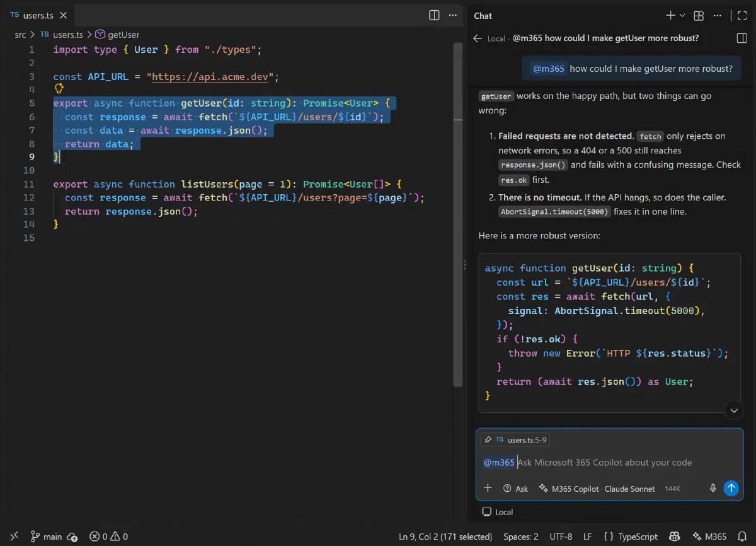756x546 pixels.
Task: Add context with the plus button
Action: point(488,488)
